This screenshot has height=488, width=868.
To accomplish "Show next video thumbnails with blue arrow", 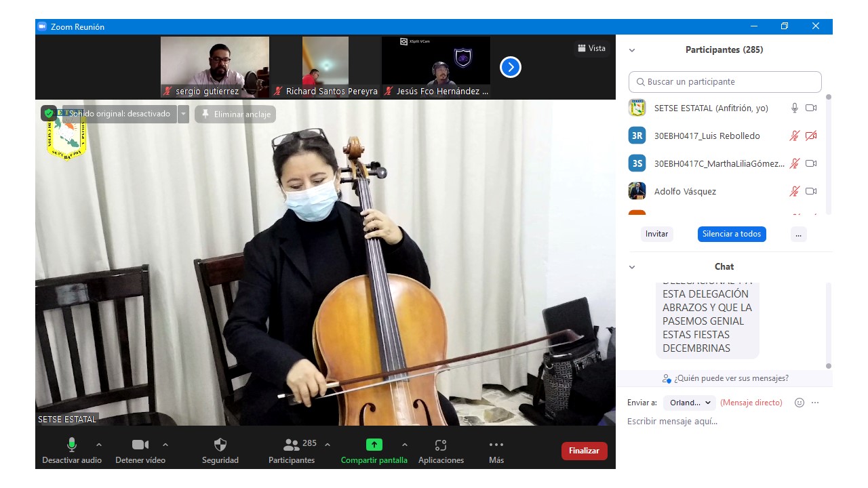I will coord(511,67).
